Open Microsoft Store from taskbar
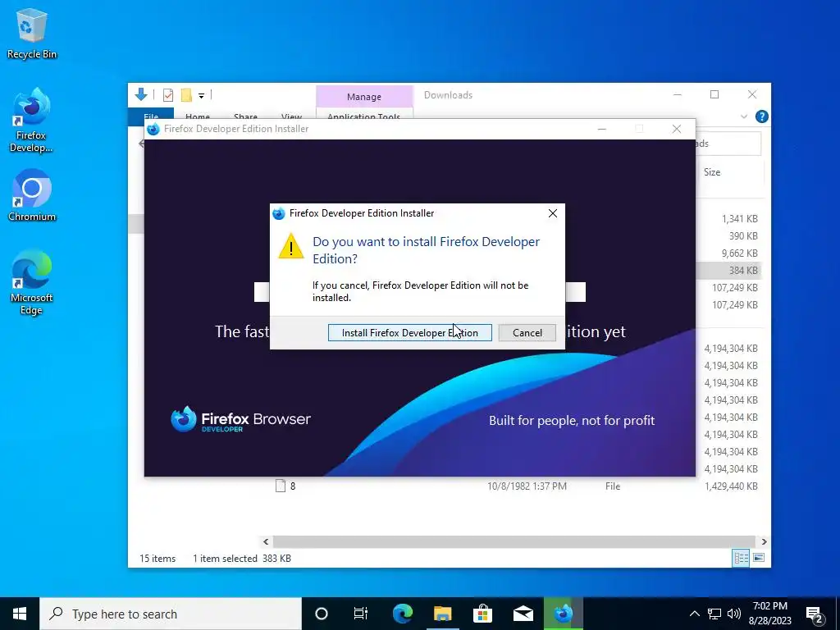Screen dimensions: 840x630 (482, 614)
